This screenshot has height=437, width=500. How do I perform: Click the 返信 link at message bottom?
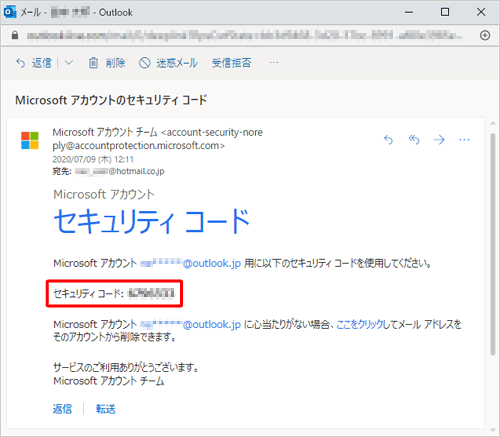[62, 409]
